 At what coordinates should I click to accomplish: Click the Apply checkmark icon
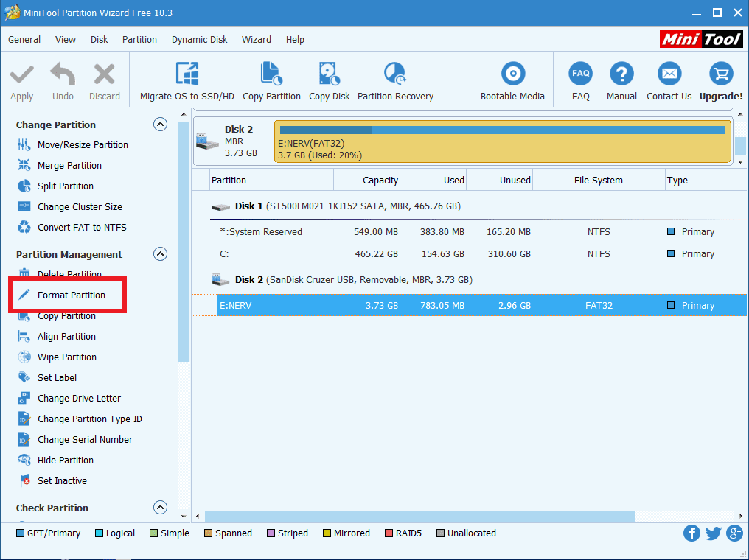click(x=22, y=75)
